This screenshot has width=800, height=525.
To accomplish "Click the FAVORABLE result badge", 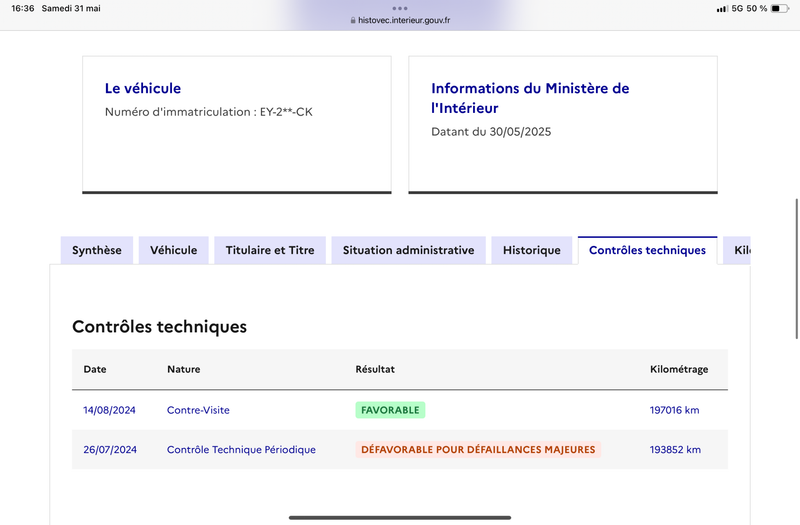I will click(x=390, y=410).
